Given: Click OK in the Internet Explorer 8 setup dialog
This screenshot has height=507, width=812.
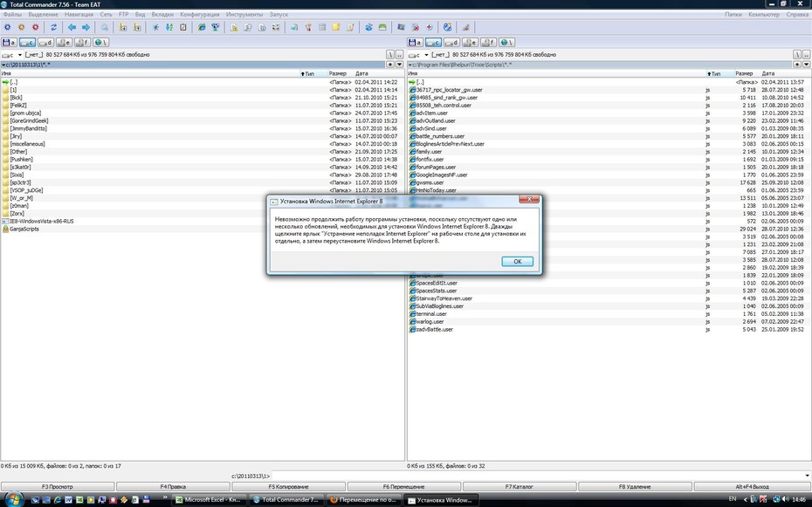Looking at the screenshot, I should pos(518,261).
